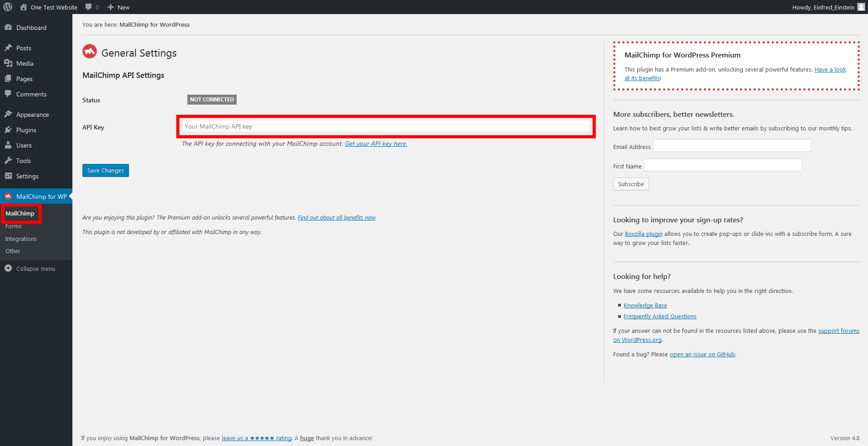Click the Plugins plug icon
The height and width of the screenshot is (446, 868).
8,130
